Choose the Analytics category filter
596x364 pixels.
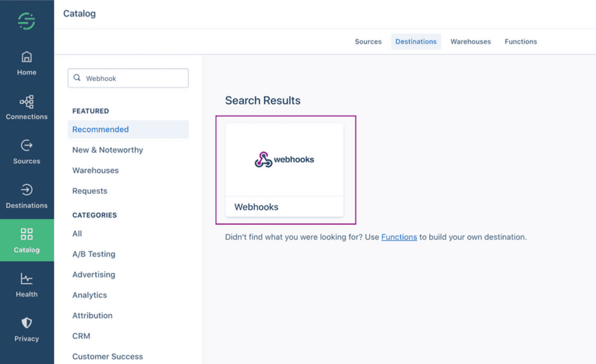click(89, 295)
